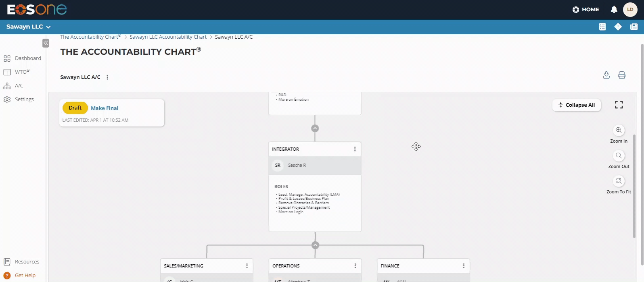
Task: Click Zoom To Fit icon
Action: pyautogui.click(x=619, y=181)
